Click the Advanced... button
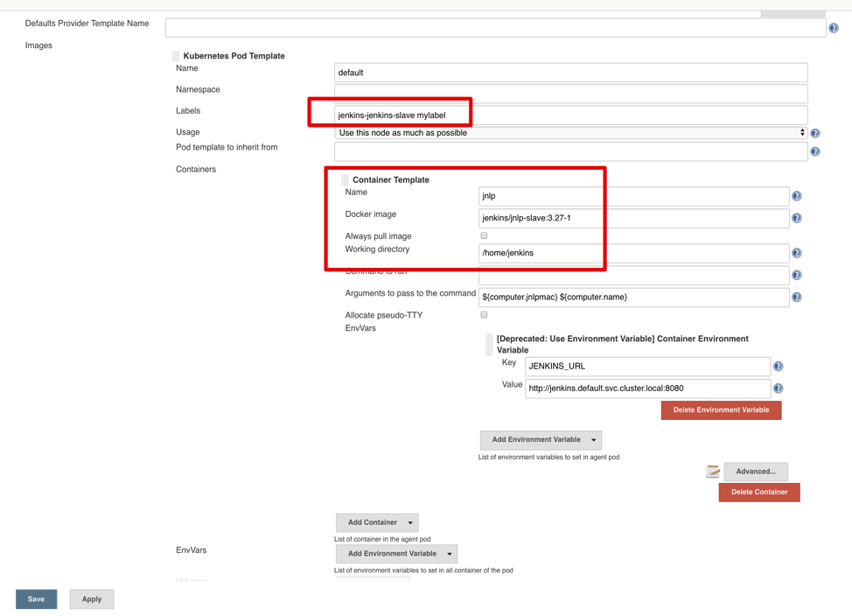Viewport: 852px width, 616px height. pos(756,472)
